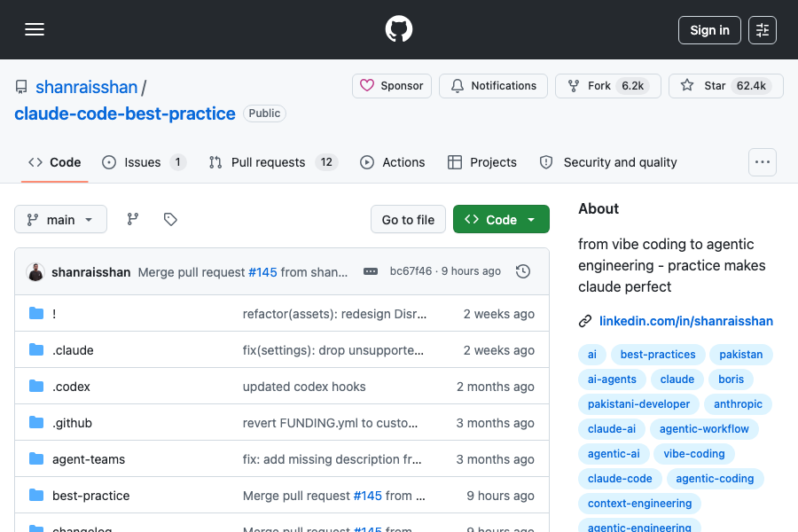Select the pakistan topic tag
The image size is (798, 532).
741,355
